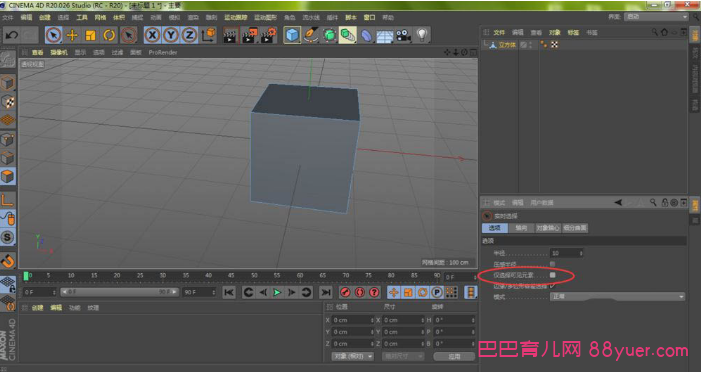Click the 90 F end frame field

coord(199,292)
